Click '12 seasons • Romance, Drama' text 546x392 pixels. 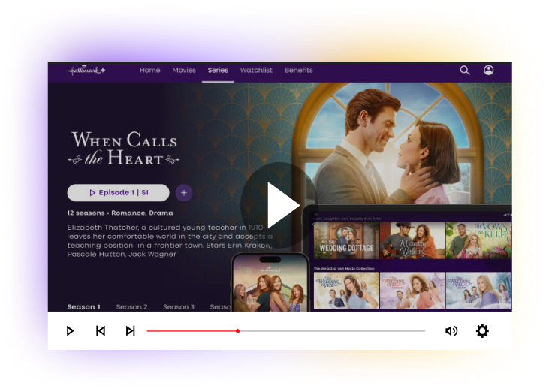click(x=120, y=213)
